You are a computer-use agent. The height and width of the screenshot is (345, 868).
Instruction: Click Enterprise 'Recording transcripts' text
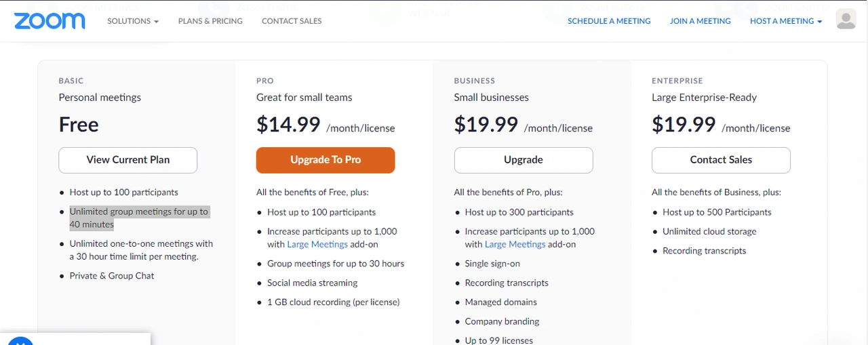click(x=705, y=251)
